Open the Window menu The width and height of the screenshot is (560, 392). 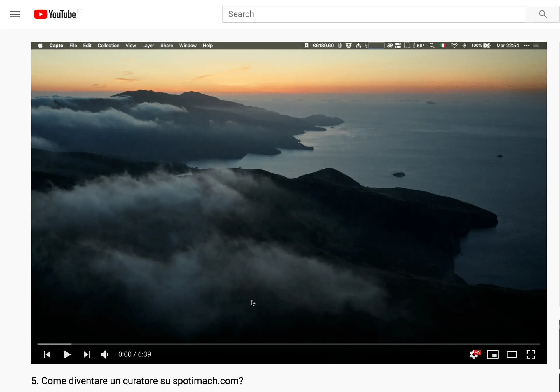pos(188,45)
